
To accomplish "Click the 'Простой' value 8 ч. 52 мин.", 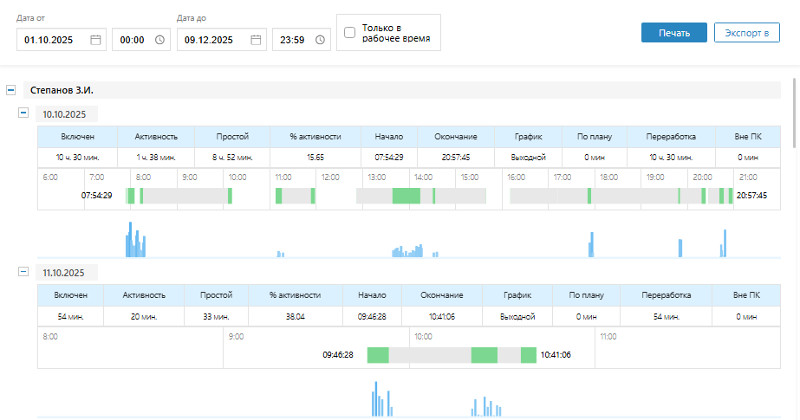I will [x=231, y=157].
